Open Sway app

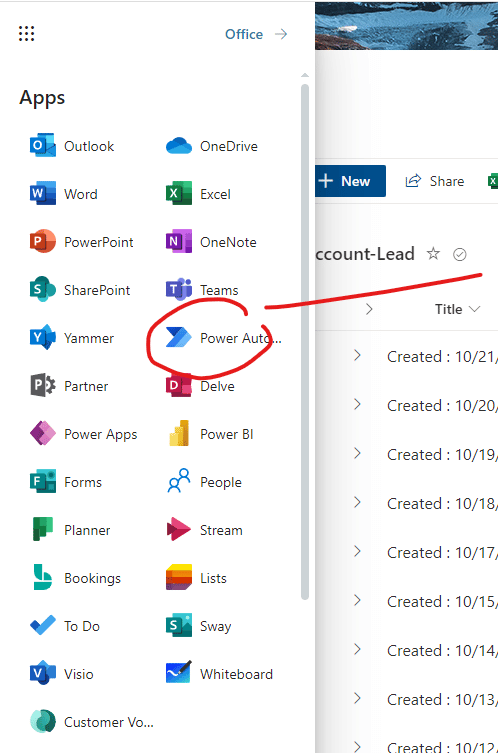click(198, 626)
